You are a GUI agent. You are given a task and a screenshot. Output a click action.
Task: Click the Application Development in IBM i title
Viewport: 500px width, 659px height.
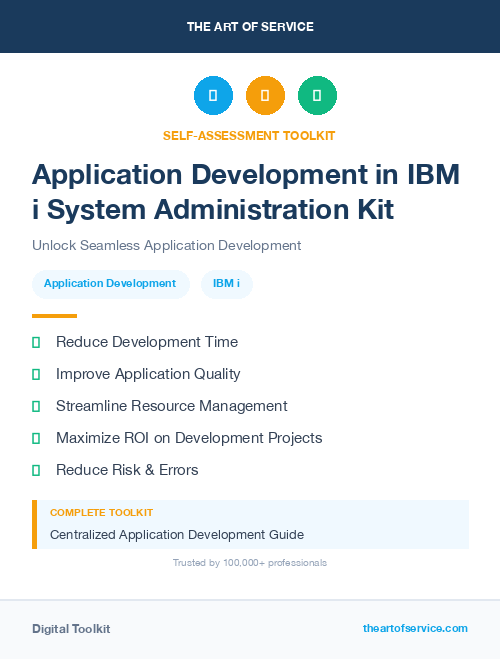click(x=246, y=192)
